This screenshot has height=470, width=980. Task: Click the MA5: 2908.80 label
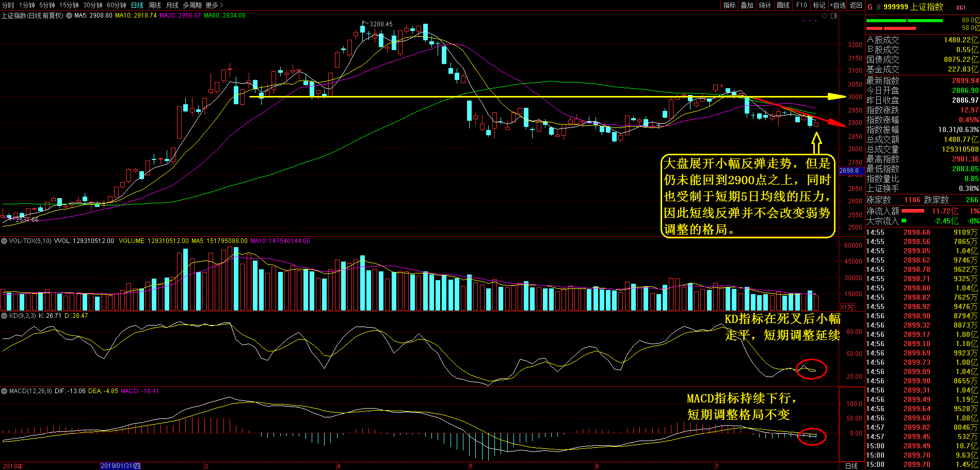93,15
